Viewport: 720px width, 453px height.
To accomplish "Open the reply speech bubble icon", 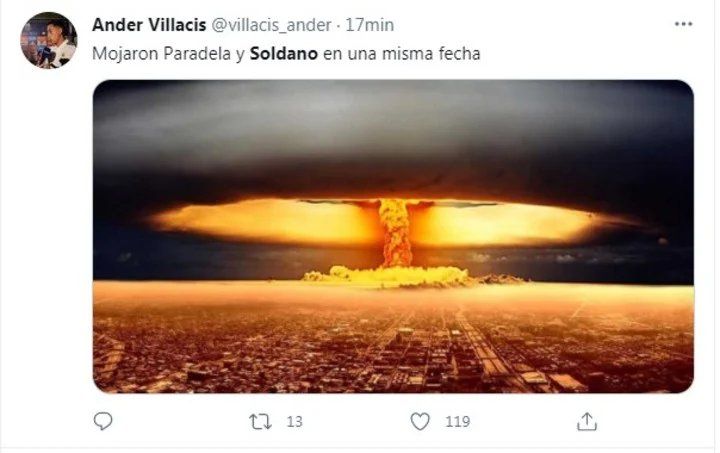I will [103, 421].
